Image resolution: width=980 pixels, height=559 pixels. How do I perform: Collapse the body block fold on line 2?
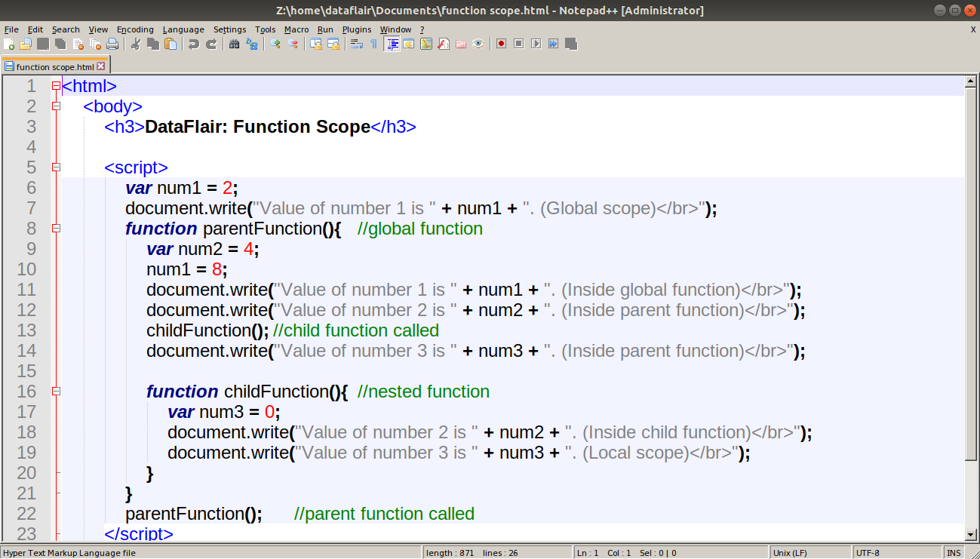point(56,106)
